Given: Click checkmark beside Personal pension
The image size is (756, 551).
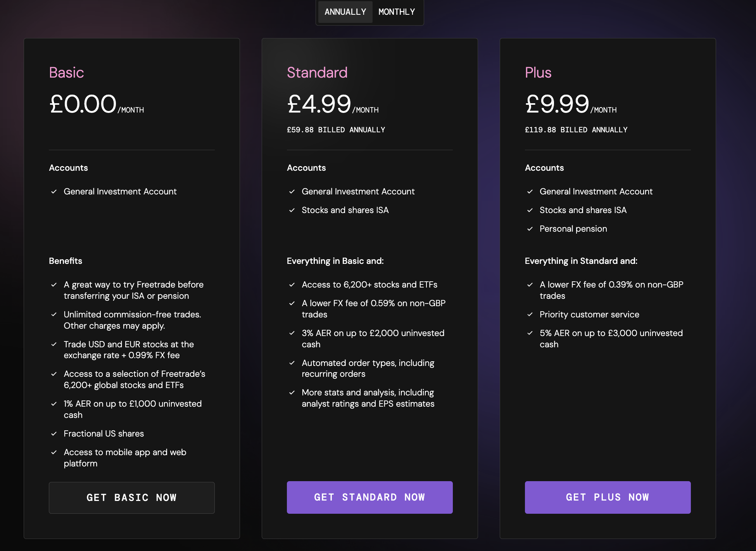Looking at the screenshot, I should click(530, 229).
